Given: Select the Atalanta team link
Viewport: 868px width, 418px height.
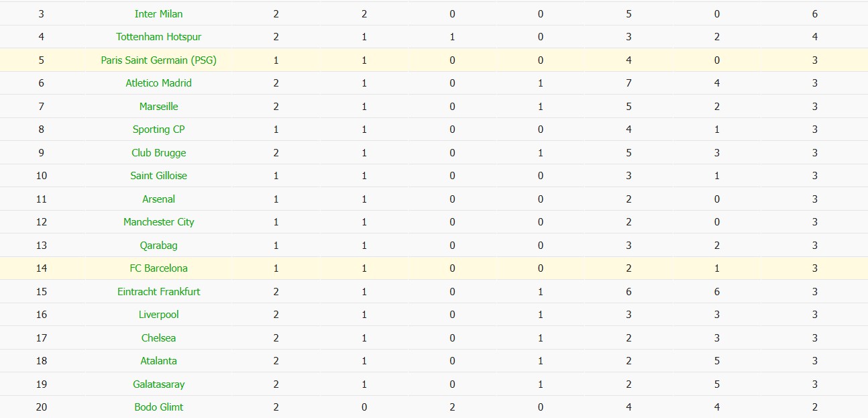Looking at the screenshot, I should (158, 361).
